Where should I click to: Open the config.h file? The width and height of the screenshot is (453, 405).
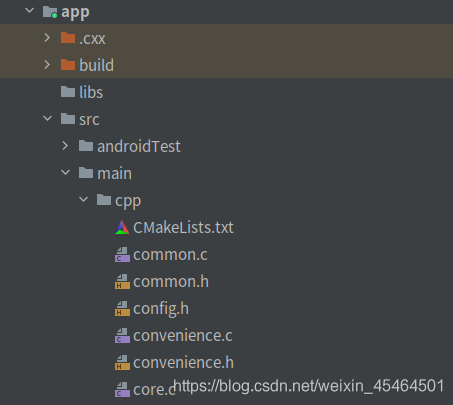(x=161, y=309)
